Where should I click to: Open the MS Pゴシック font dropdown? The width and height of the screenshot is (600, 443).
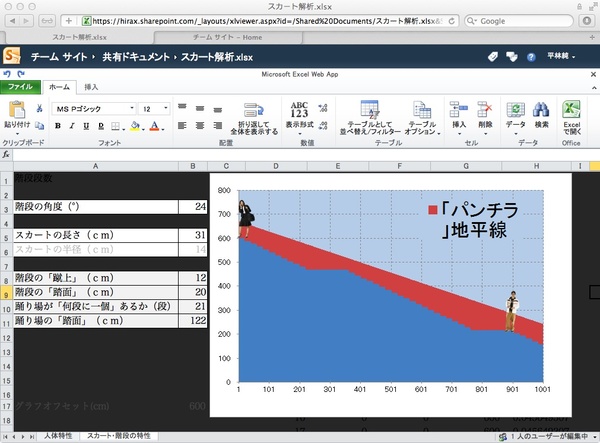click(95, 108)
